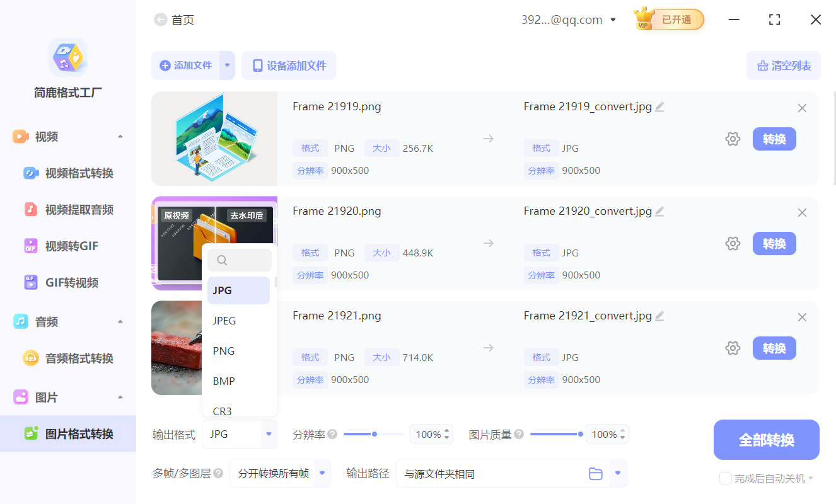Clear the file list with 清空列表
Screen dimensions: 836x504
click(x=783, y=66)
